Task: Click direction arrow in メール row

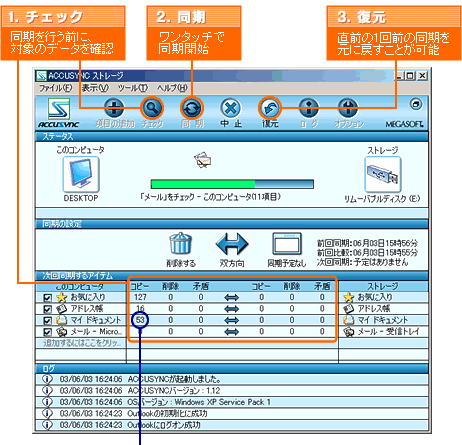Action: pos(232,332)
